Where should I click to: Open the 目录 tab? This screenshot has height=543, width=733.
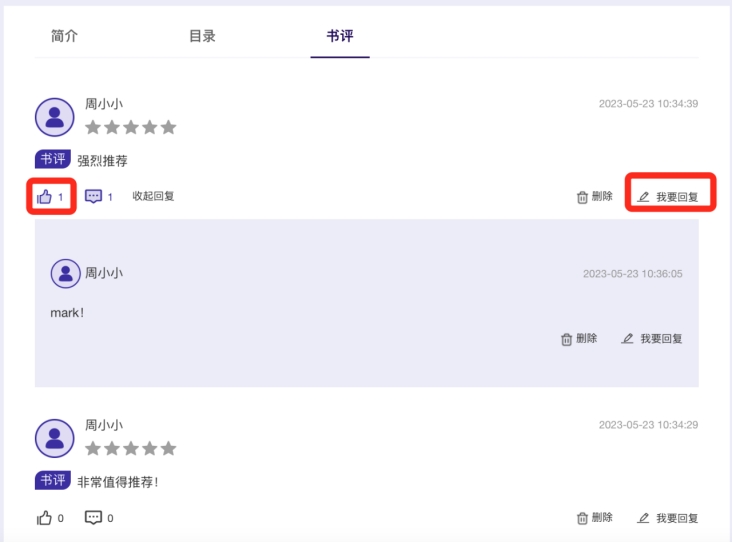tap(202, 36)
